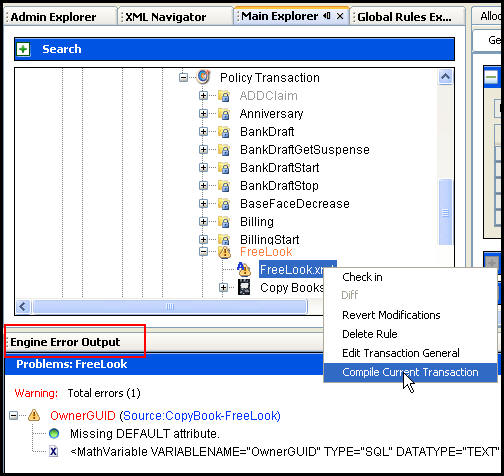Viewport: 504px width, 476px height.
Task: Click the X icon beside MathVariable line
Action: [x=54, y=452]
